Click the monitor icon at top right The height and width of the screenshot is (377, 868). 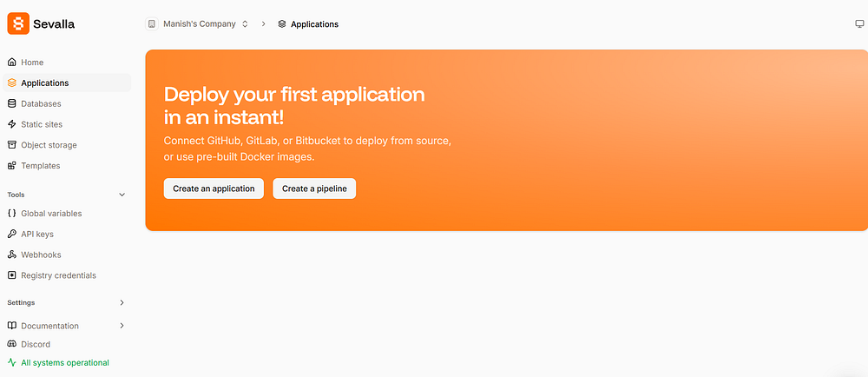pyautogui.click(x=859, y=24)
